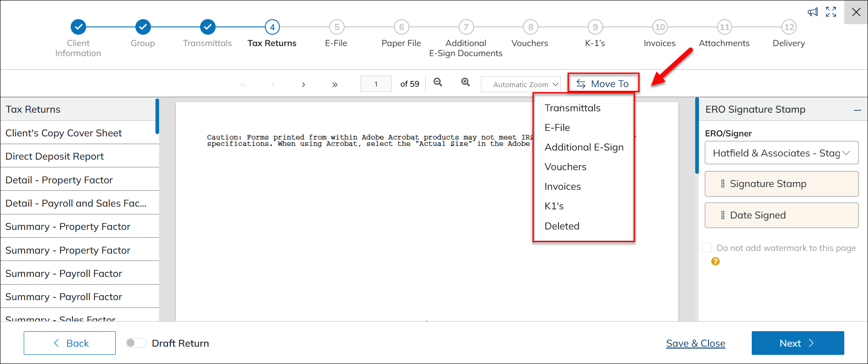The image size is (868, 364).
Task: Click the zoom in magnifier icon
Action: coord(465,83)
